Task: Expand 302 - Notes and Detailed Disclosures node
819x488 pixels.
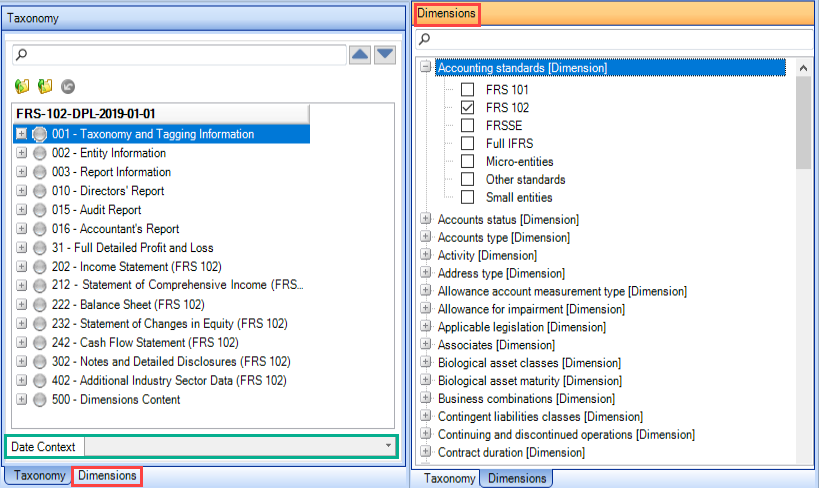Action: pos(21,361)
